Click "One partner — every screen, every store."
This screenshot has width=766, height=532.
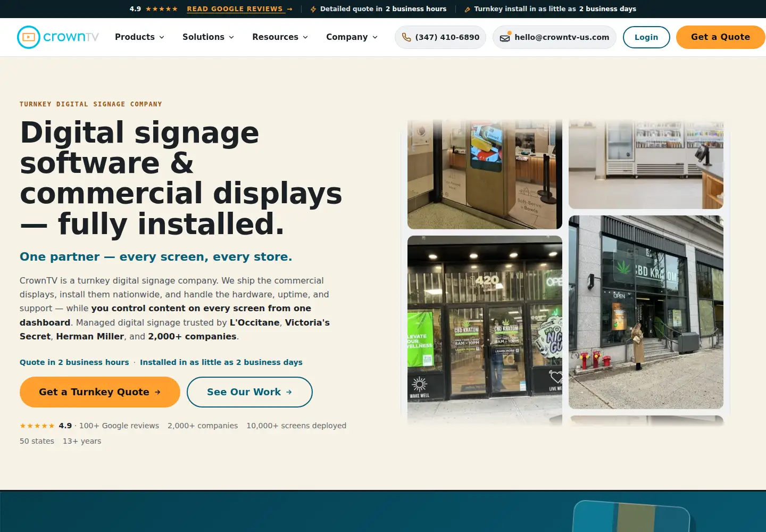pyautogui.click(x=156, y=257)
